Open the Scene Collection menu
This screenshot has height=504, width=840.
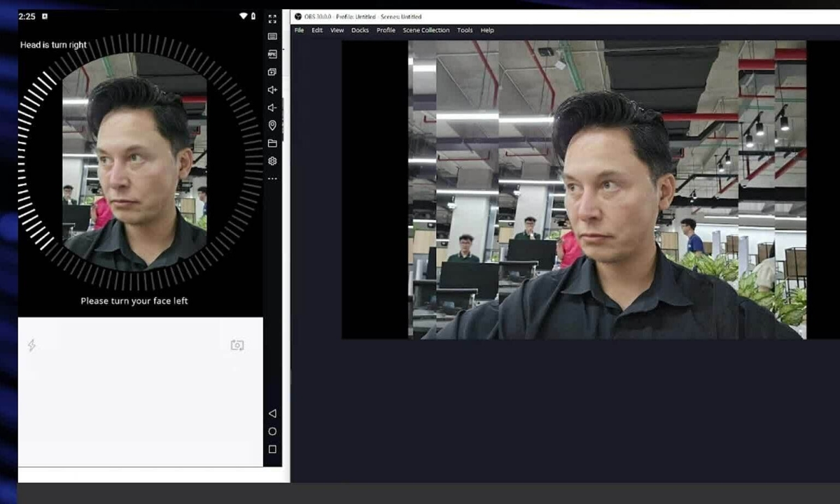tap(426, 30)
